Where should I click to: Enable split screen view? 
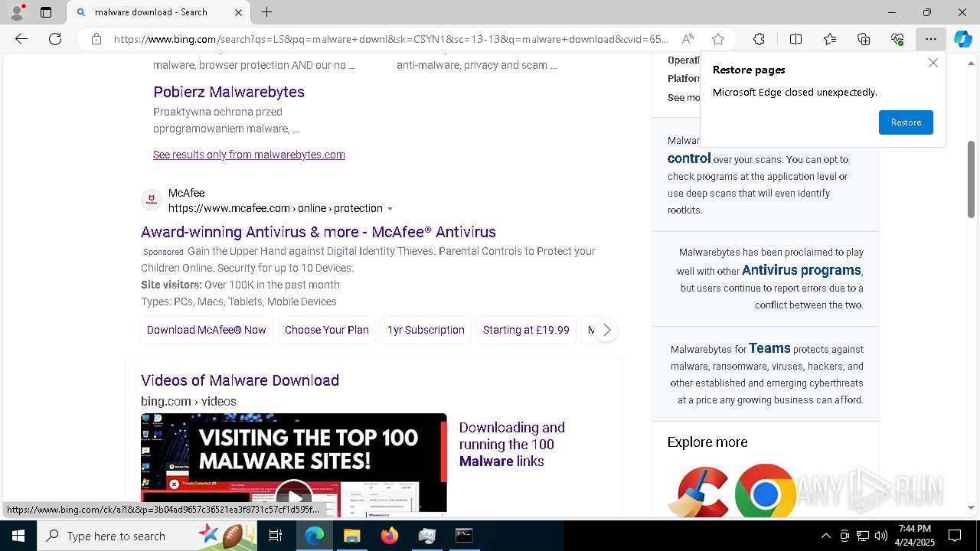(x=795, y=39)
